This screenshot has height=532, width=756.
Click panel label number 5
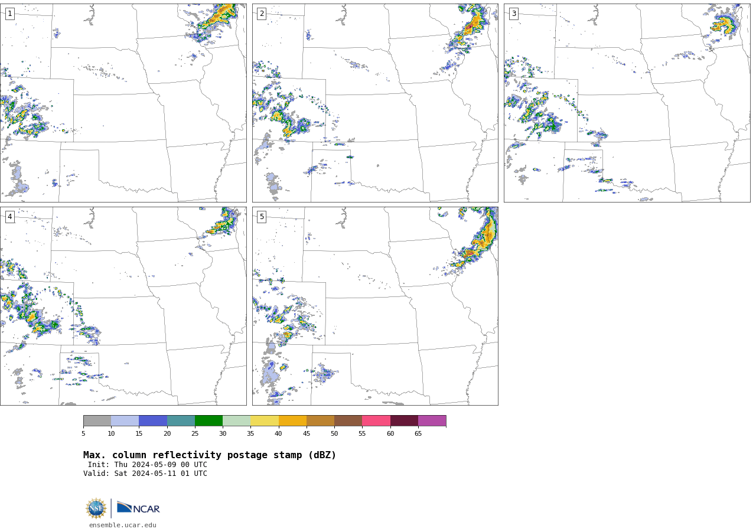262,217
